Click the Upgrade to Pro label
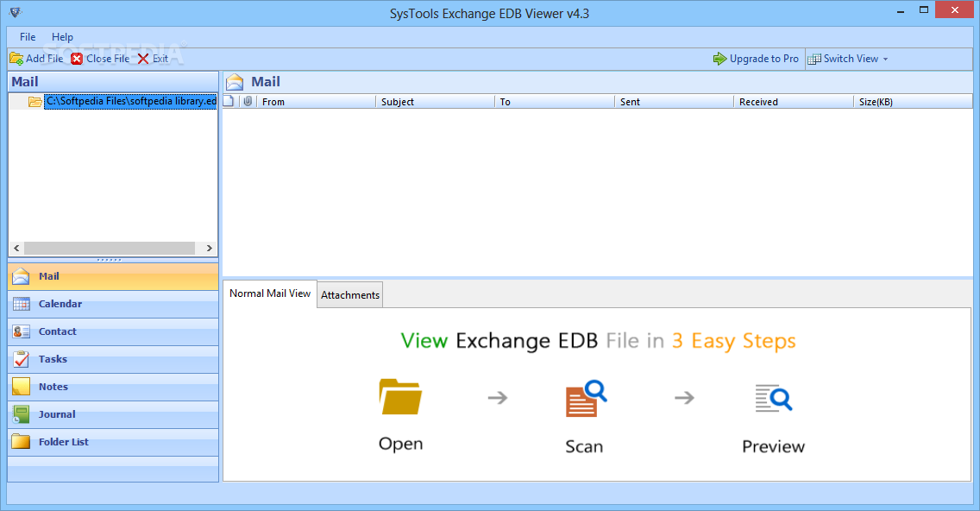 pyautogui.click(x=764, y=59)
